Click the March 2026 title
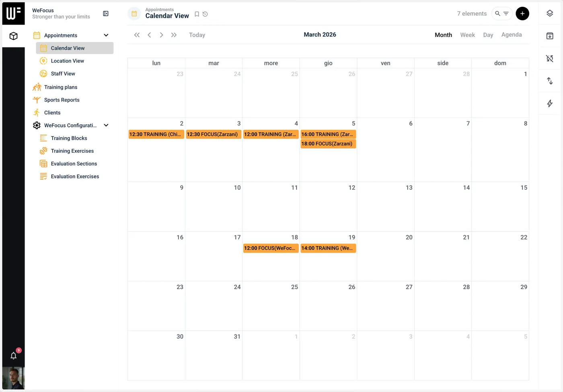Image resolution: width=563 pixels, height=392 pixels. coord(320,35)
